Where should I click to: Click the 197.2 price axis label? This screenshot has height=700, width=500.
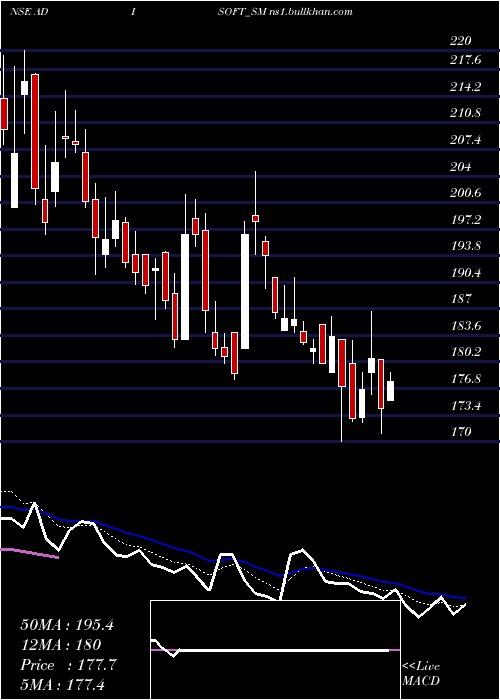[466, 220]
